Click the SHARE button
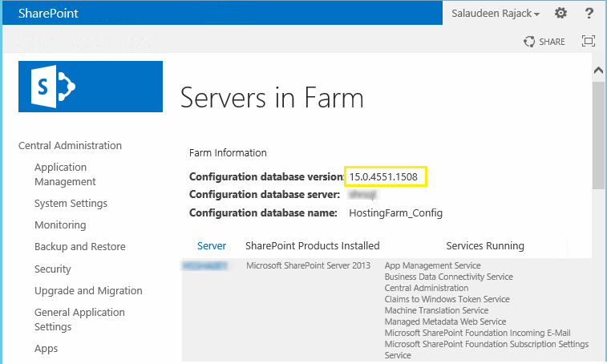The height and width of the screenshot is (364, 607). 544,42
